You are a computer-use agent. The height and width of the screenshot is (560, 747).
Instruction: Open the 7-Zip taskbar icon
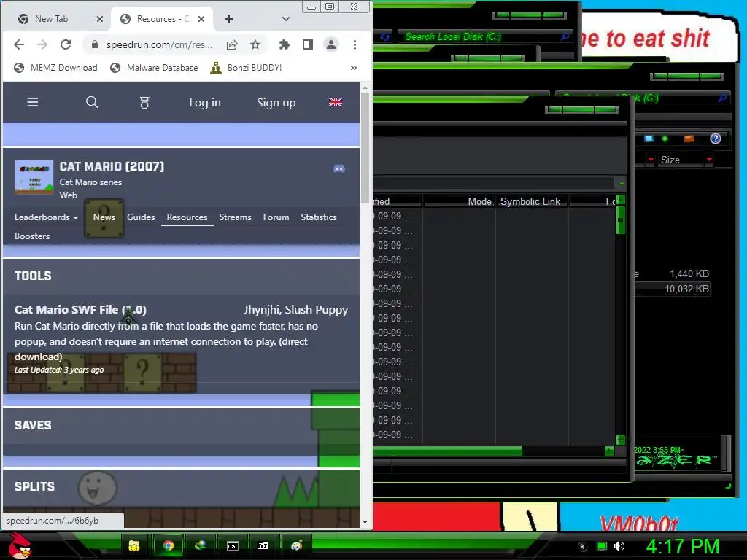coord(263,545)
